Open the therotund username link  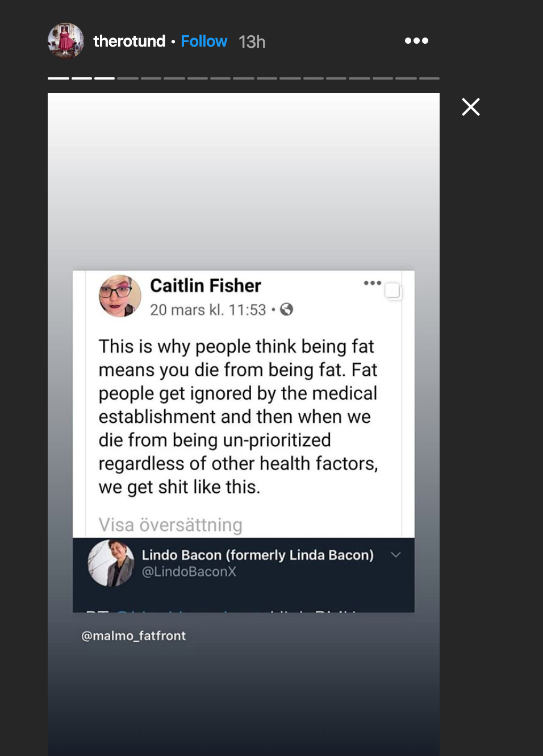tap(130, 41)
